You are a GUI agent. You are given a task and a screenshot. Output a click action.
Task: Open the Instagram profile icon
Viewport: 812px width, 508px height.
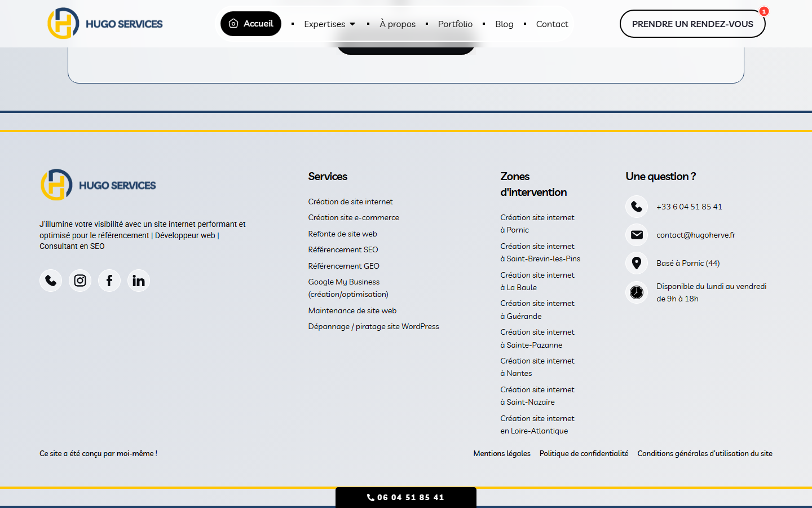(80, 281)
